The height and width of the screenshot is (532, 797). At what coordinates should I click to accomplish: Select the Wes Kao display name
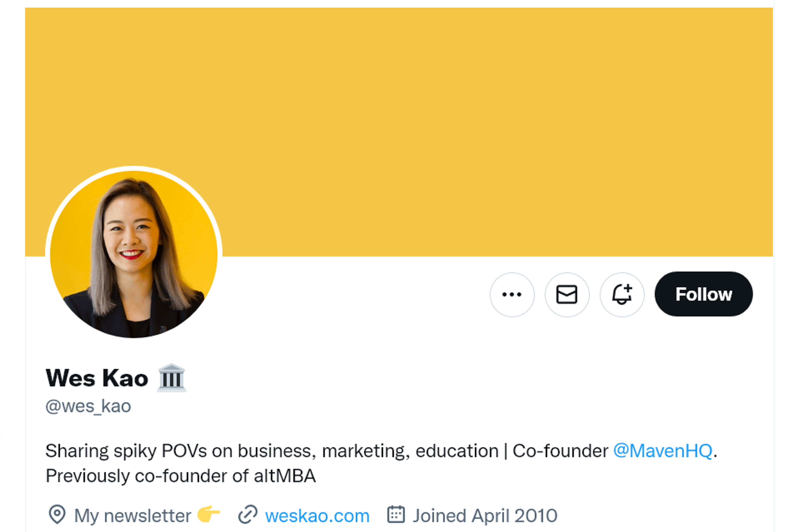tap(97, 378)
